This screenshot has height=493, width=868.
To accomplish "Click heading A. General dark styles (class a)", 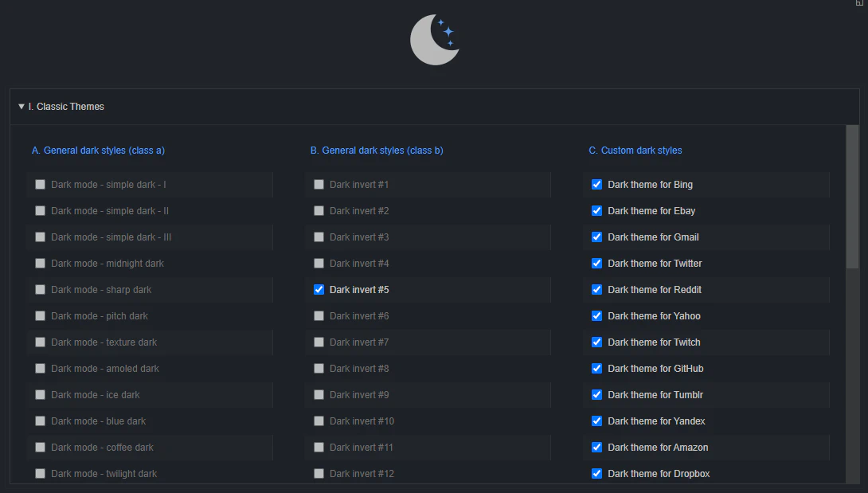I will coord(98,150).
